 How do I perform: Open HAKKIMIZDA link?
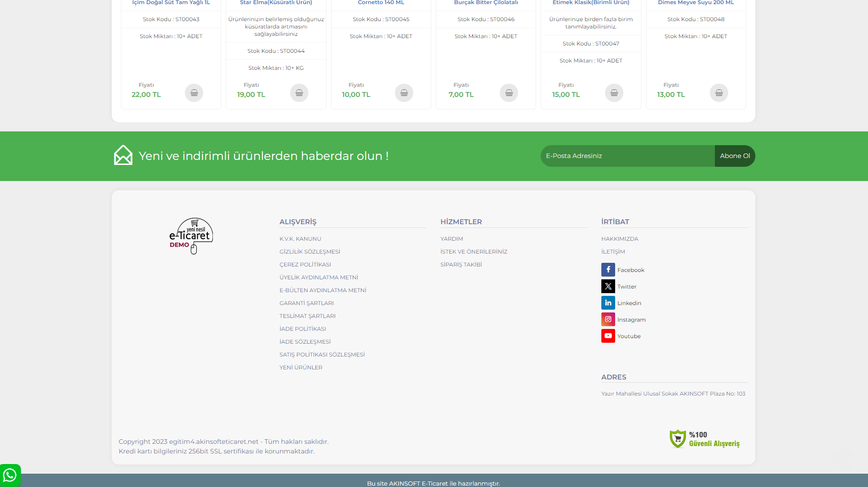click(x=620, y=239)
